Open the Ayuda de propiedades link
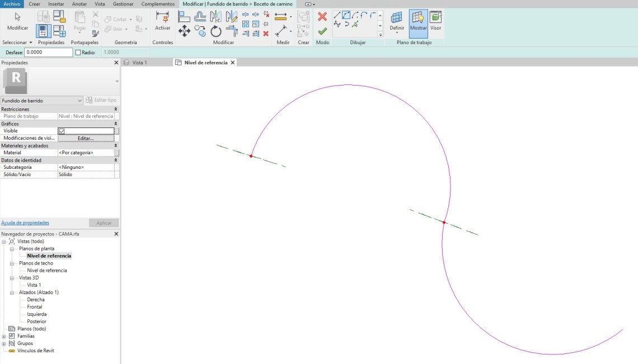638x364 pixels. (25, 223)
